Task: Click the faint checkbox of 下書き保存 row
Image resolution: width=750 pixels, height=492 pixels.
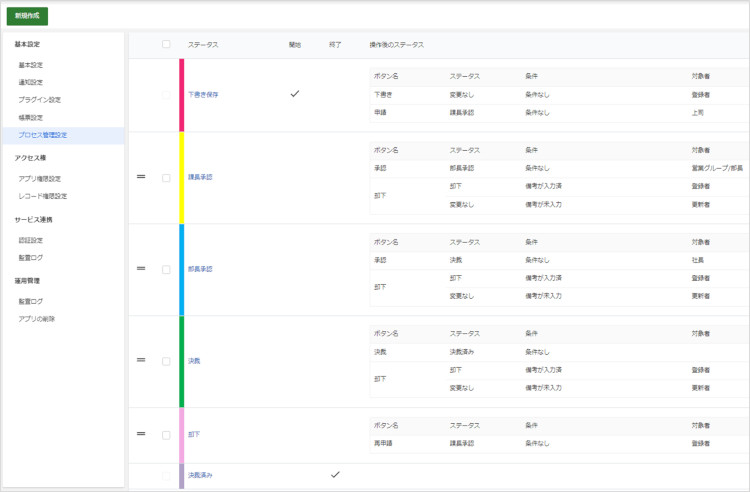Action: (x=166, y=95)
